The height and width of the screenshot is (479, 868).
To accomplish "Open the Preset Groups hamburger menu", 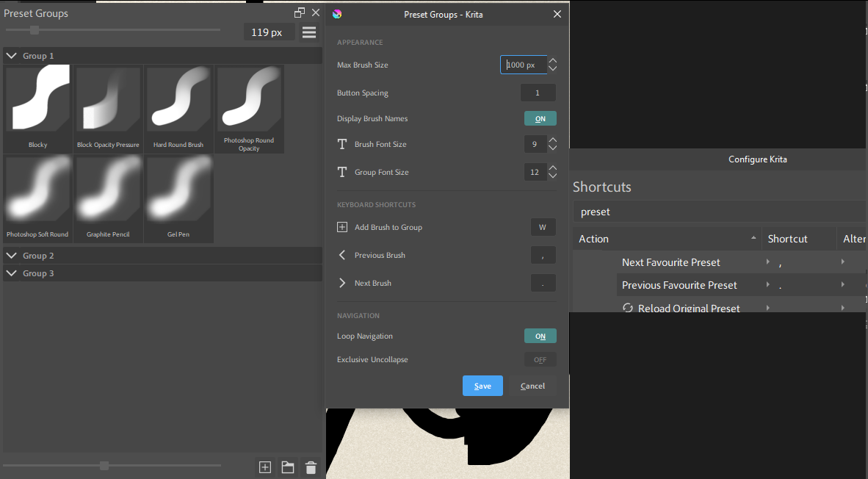I will pyautogui.click(x=309, y=32).
